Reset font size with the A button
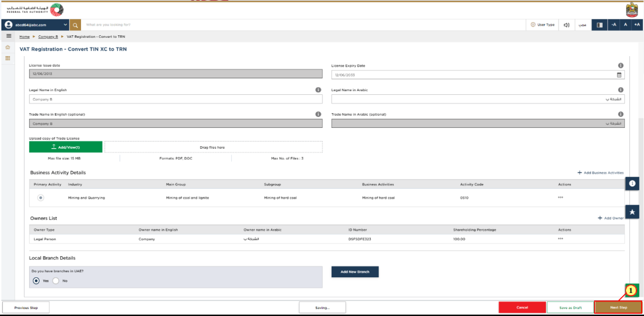 point(625,25)
